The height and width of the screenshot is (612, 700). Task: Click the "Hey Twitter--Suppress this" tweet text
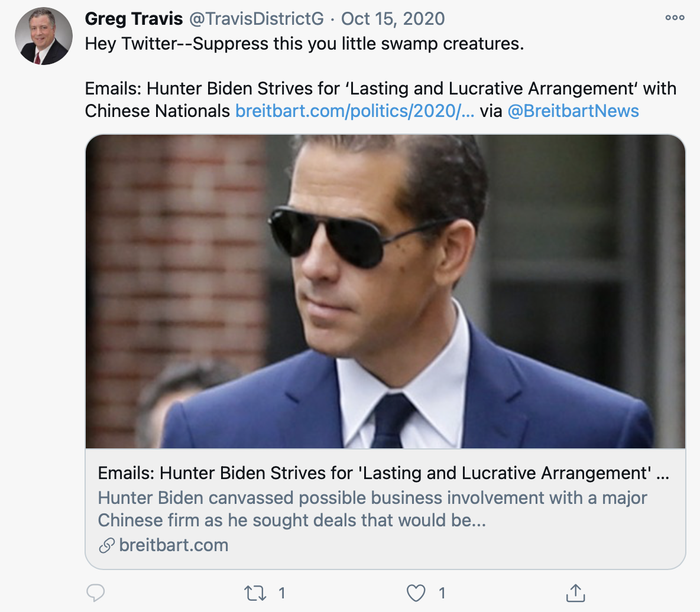click(304, 44)
